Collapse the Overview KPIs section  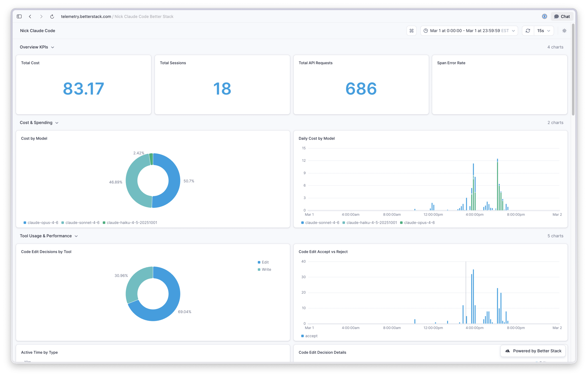(53, 47)
